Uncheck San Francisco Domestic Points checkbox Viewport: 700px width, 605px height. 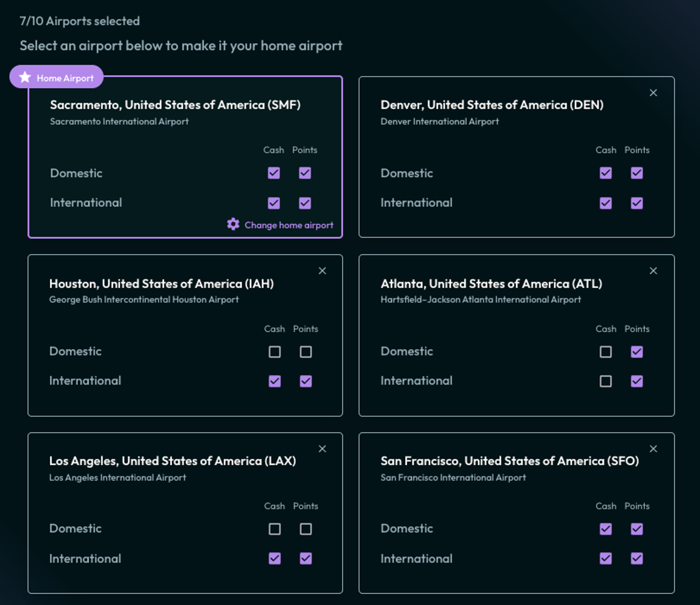pos(637,529)
